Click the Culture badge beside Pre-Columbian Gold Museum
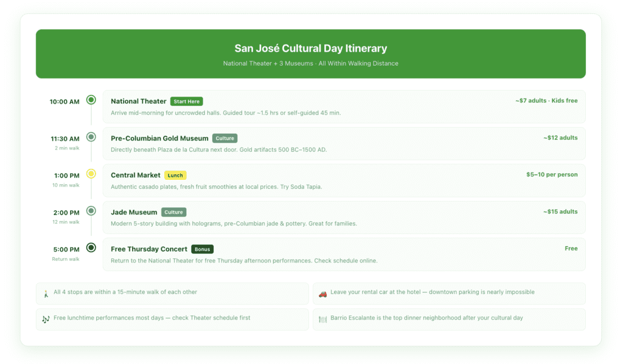The image size is (623, 364). [224, 139]
